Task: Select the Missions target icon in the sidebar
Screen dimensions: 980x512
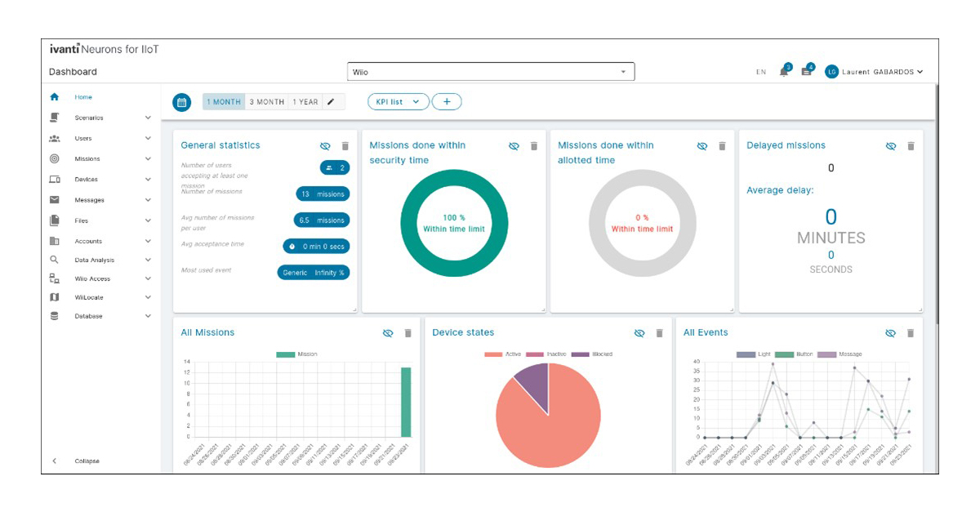Action: [x=56, y=158]
